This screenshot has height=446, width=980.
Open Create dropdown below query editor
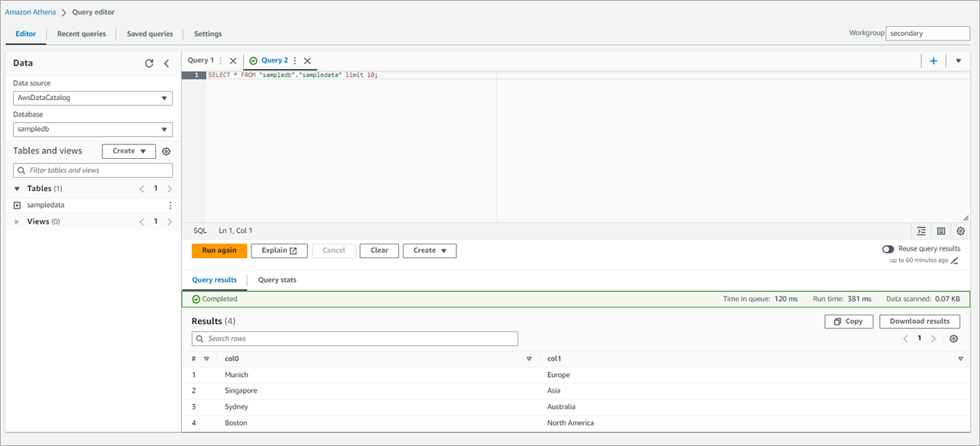[430, 250]
